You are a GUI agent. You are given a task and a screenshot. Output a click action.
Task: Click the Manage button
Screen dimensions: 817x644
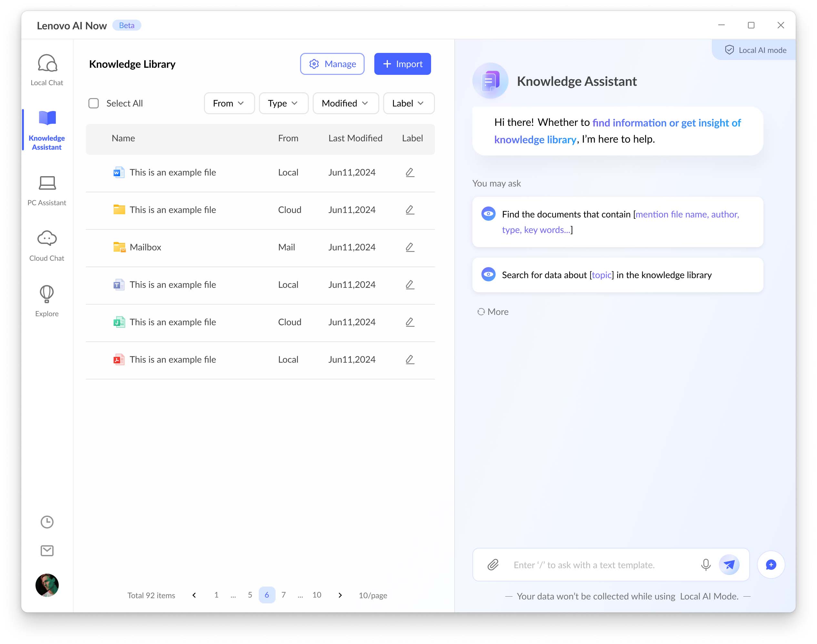pyautogui.click(x=332, y=64)
